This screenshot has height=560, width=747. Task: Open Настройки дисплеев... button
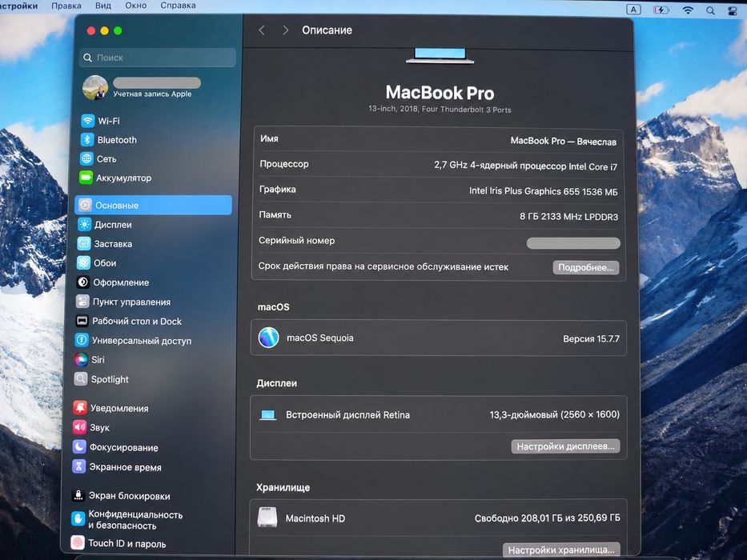(565, 446)
